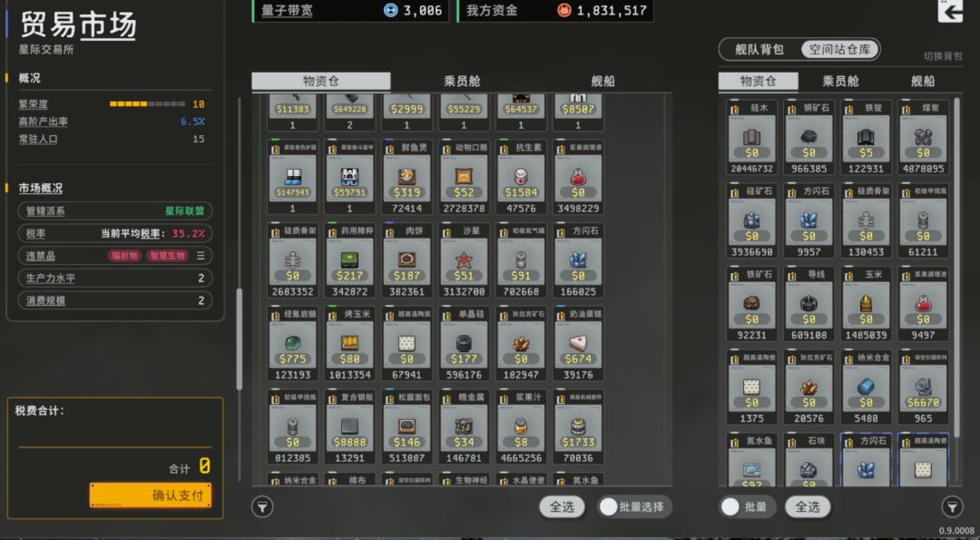The image size is (980, 540).
Task: Select the 抗生素 item priced $1584
Action: 521,177
